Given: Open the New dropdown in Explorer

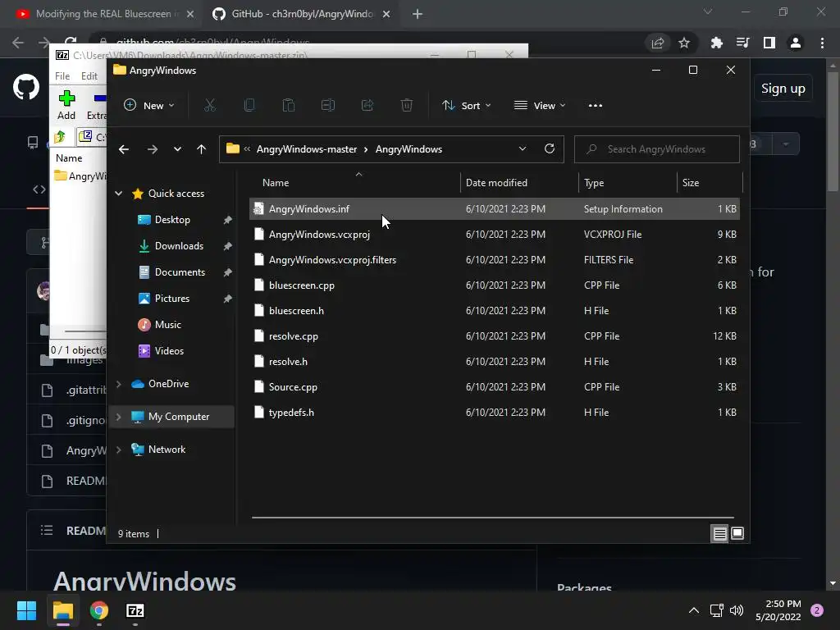Looking at the screenshot, I should pos(149,106).
